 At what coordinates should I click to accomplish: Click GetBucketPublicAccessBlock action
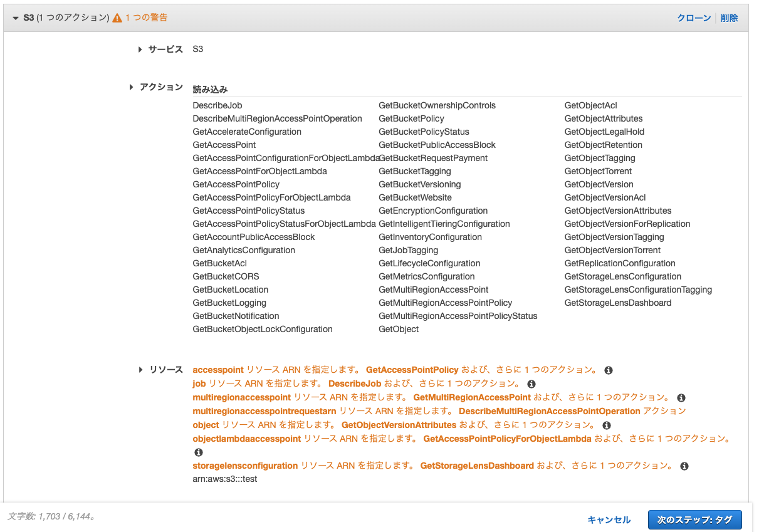coord(437,145)
